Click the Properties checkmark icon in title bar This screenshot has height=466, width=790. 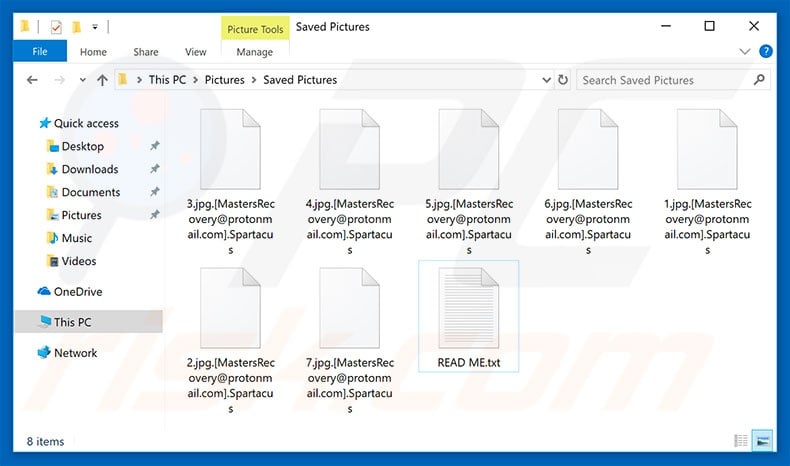tap(56, 27)
